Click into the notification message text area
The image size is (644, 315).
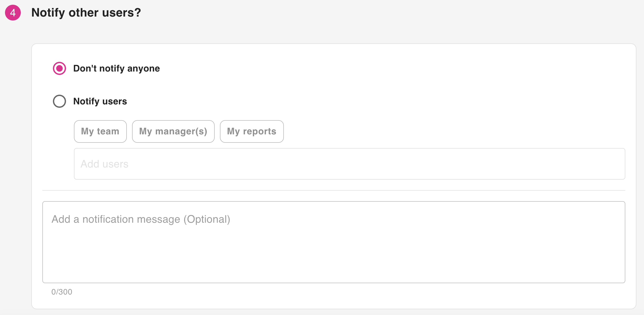click(x=334, y=242)
